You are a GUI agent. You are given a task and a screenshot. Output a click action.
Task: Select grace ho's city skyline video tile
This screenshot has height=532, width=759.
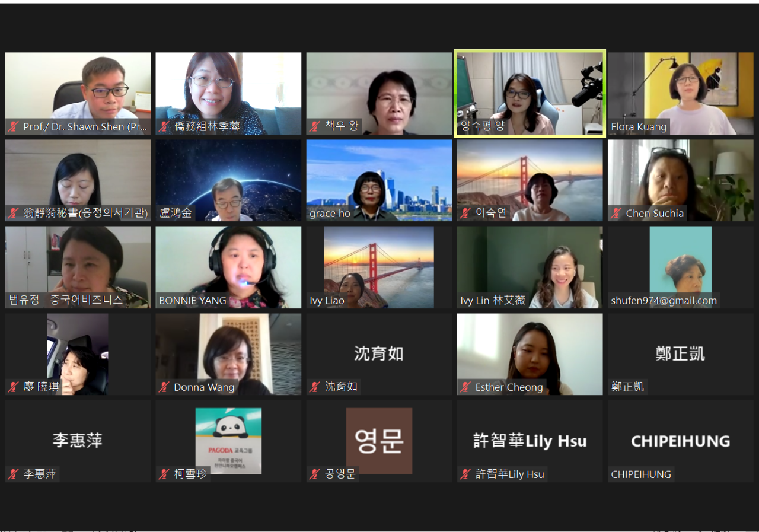point(379,180)
